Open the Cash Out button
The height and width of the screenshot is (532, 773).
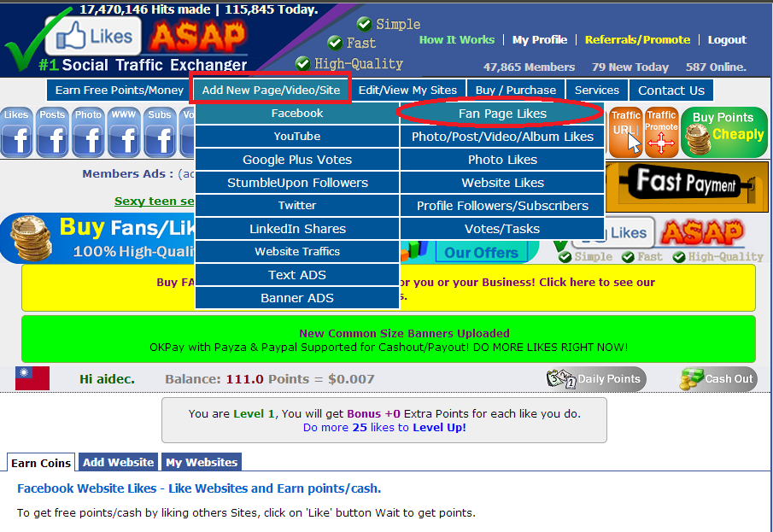(x=717, y=379)
